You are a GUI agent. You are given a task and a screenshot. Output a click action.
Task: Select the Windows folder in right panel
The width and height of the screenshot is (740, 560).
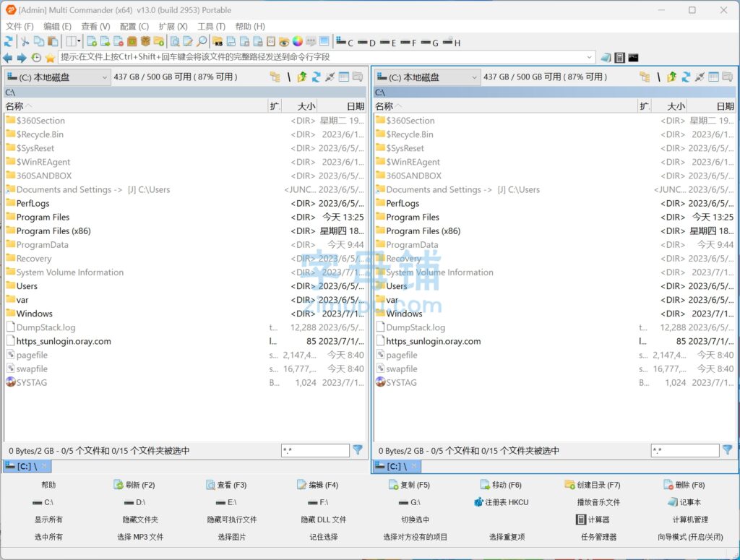554,314
